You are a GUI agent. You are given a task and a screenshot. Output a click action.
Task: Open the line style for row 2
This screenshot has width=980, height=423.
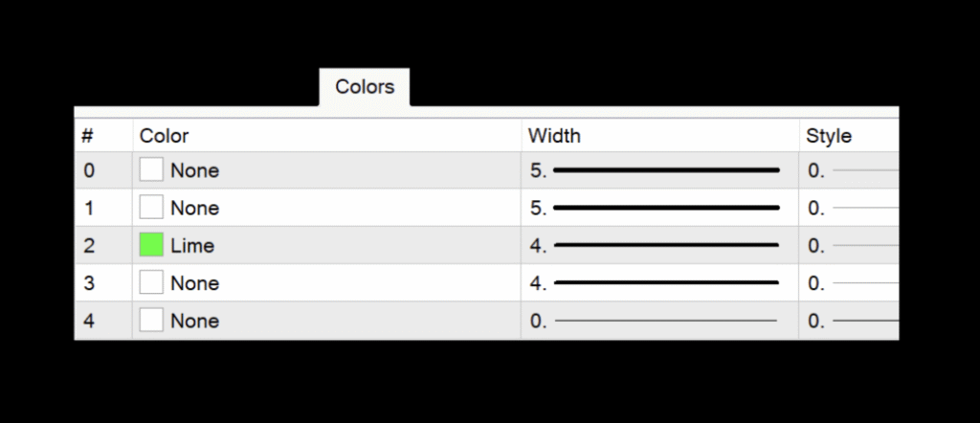click(x=852, y=246)
